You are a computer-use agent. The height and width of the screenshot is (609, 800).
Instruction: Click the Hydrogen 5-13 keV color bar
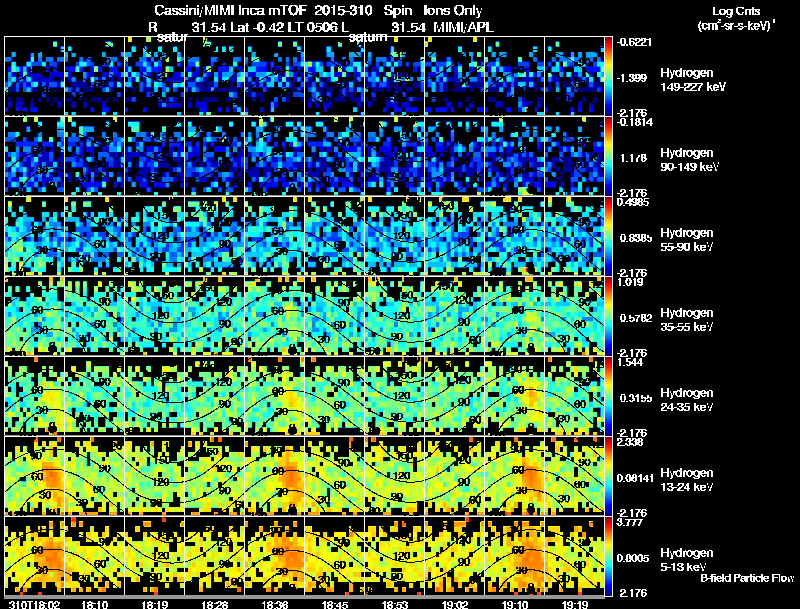click(608, 556)
